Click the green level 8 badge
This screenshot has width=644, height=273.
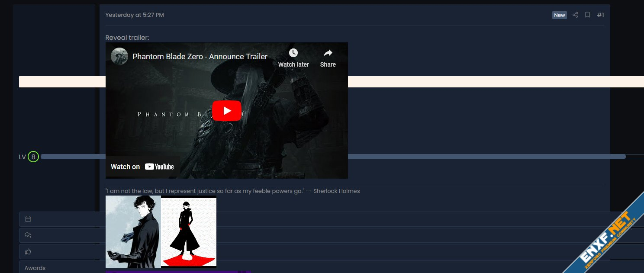pyautogui.click(x=33, y=157)
